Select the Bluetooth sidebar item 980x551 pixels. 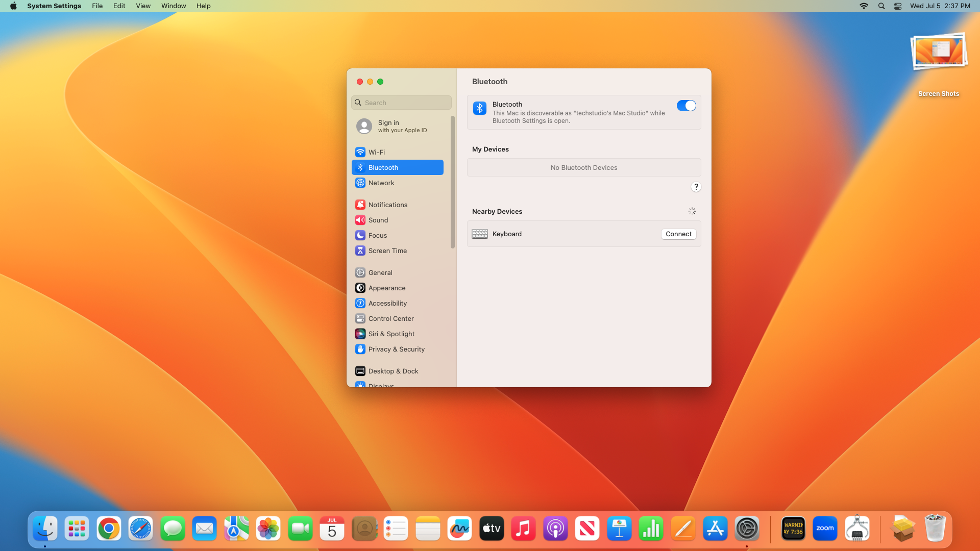coord(398,167)
